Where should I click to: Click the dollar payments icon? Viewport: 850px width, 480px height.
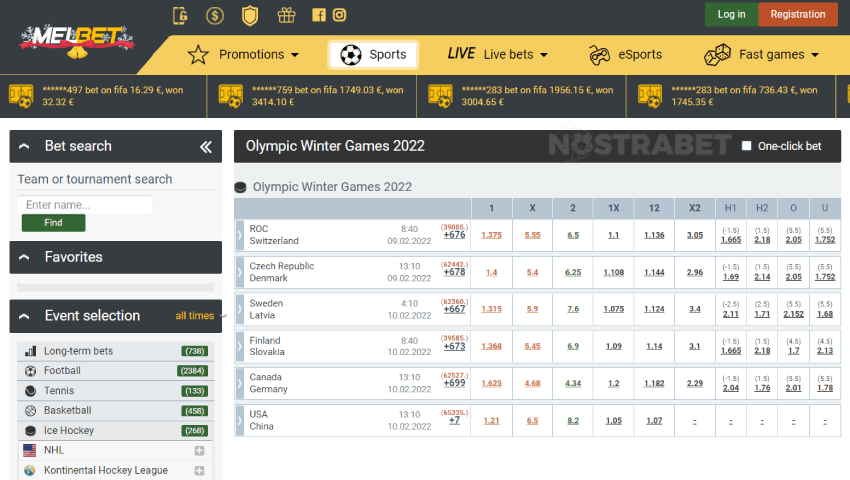[x=215, y=15]
